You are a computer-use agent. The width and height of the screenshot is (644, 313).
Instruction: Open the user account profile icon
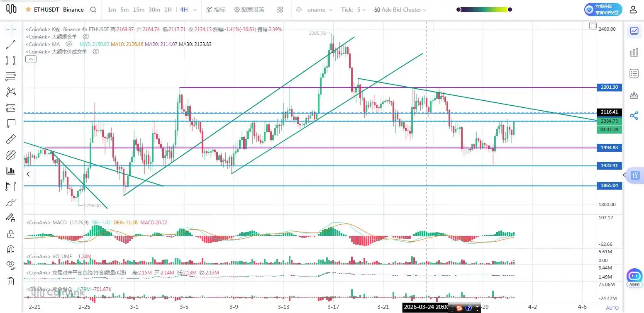click(633, 10)
